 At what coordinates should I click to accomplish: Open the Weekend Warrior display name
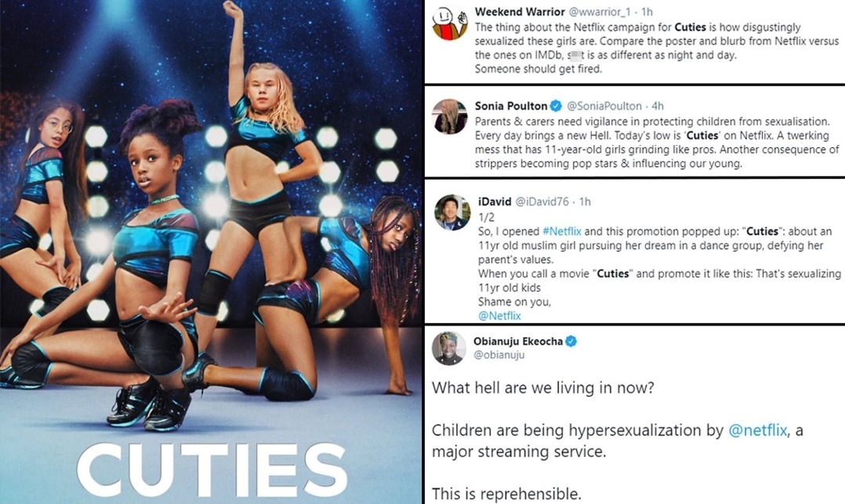click(x=520, y=12)
